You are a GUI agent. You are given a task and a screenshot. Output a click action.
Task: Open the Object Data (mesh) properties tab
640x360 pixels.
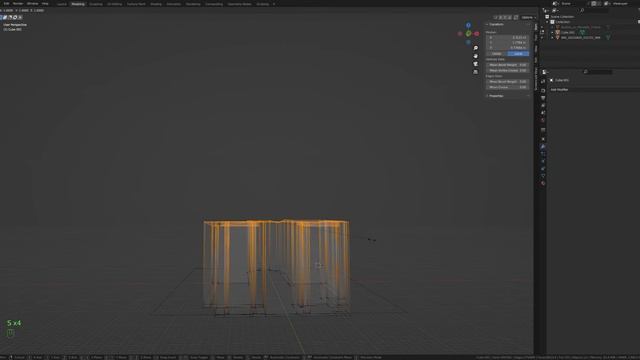(x=543, y=176)
